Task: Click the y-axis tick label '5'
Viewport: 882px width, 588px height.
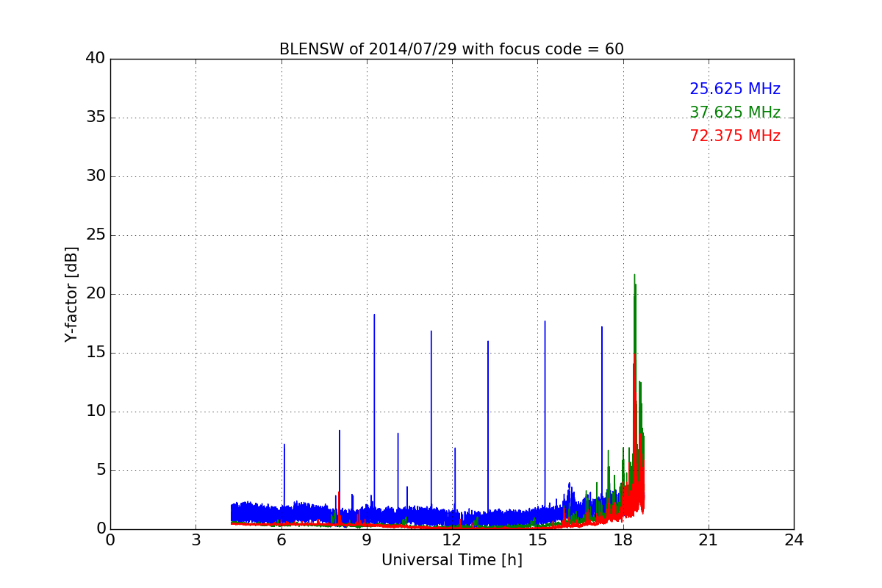Action: 101,470
